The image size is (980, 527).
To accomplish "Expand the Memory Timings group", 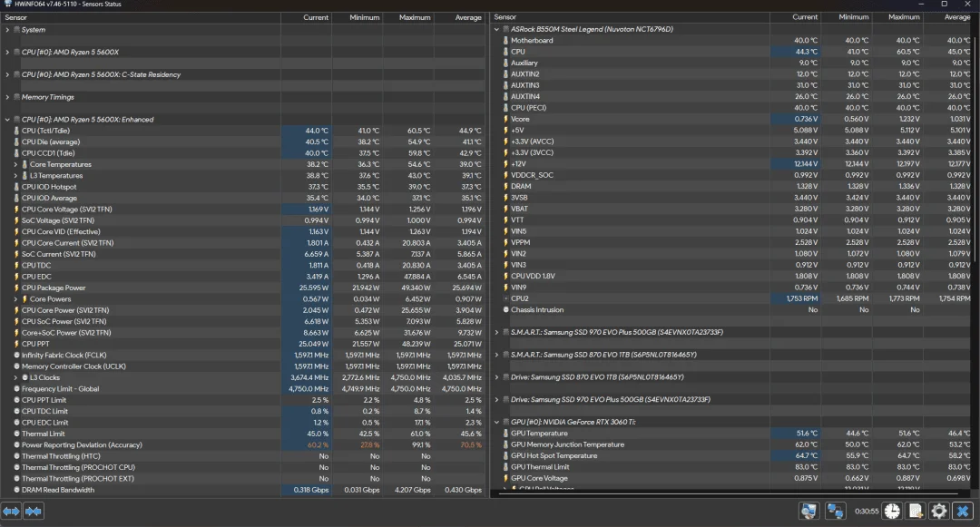I will (7, 97).
